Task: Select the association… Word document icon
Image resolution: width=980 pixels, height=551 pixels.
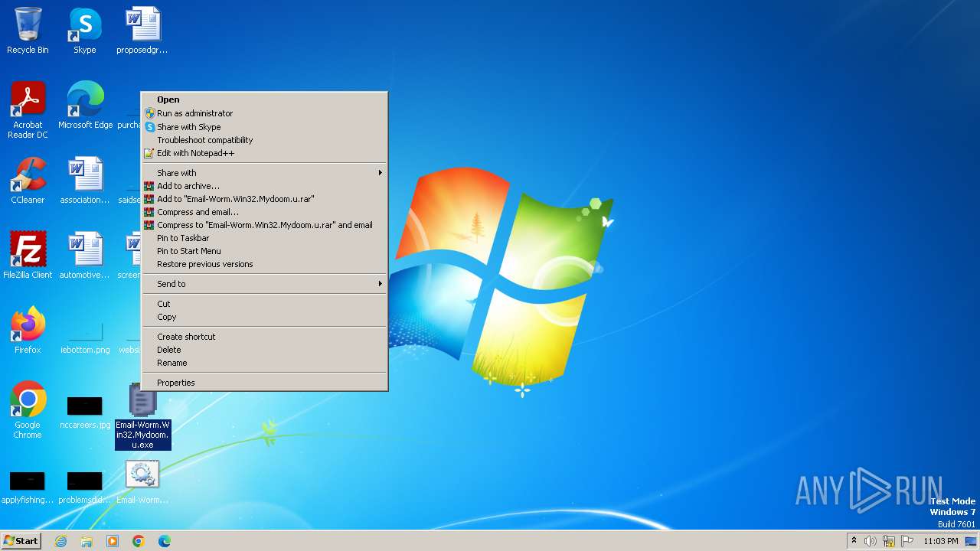Action: click(x=85, y=181)
